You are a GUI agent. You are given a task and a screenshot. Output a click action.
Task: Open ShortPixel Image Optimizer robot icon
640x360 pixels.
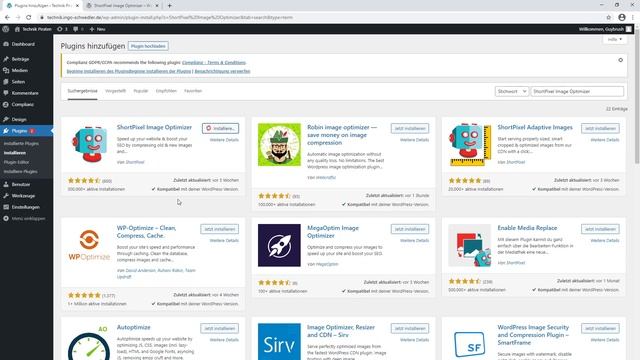89,144
